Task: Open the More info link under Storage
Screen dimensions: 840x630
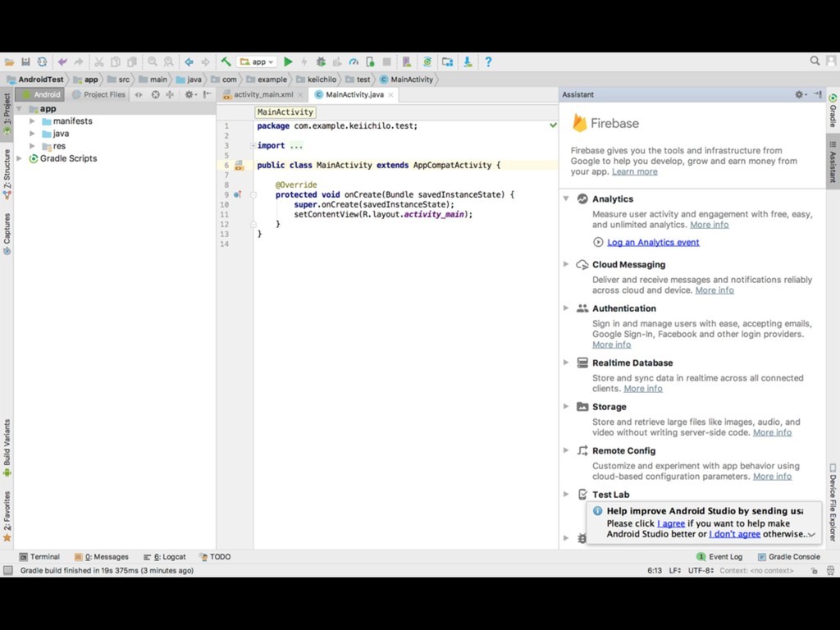Action: 772,433
